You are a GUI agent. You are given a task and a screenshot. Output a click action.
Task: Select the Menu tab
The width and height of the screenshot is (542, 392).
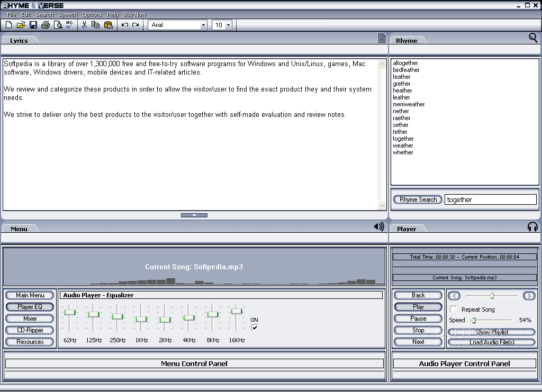pyautogui.click(x=19, y=229)
